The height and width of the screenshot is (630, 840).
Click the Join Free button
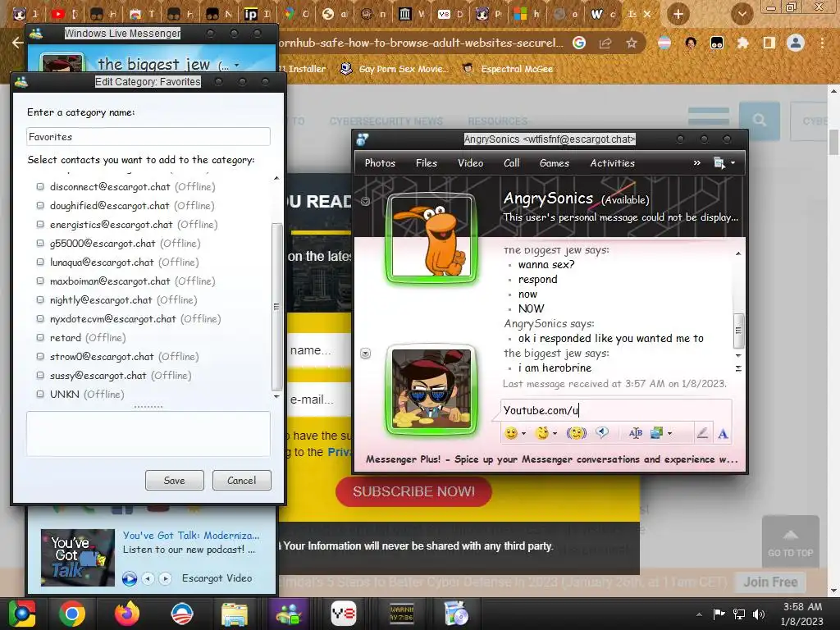tap(770, 582)
